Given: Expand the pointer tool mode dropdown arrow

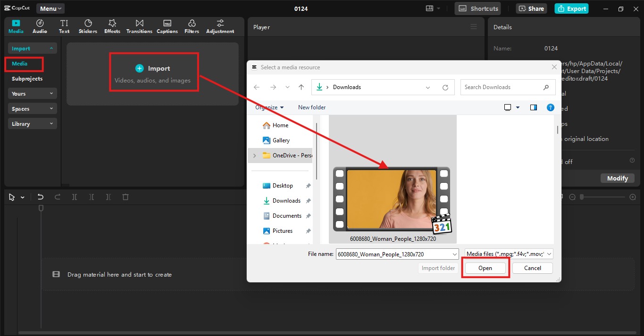Looking at the screenshot, I should 22,197.
